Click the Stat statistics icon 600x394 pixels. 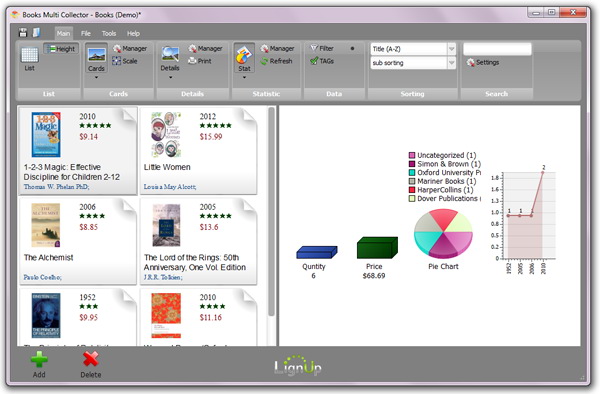[244, 55]
